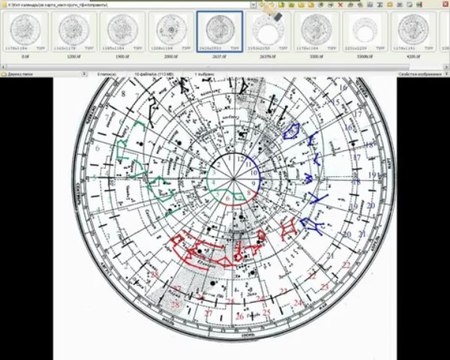The image size is (450, 360).
Task: Open the path address dropdown arrow
Action: coord(253,5)
